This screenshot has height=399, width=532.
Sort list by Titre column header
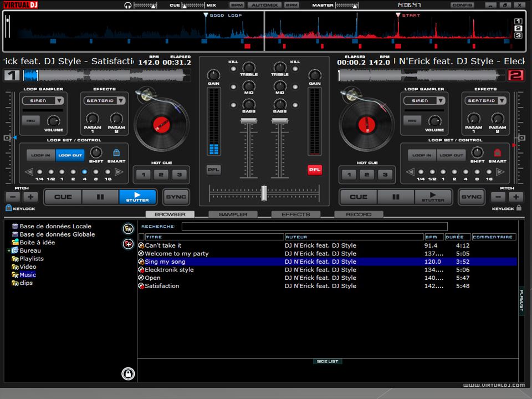pos(214,237)
